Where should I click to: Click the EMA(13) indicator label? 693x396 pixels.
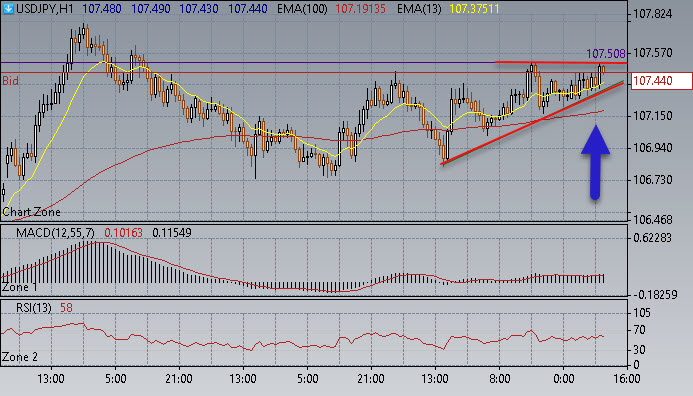pyautogui.click(x=419, y=9)
